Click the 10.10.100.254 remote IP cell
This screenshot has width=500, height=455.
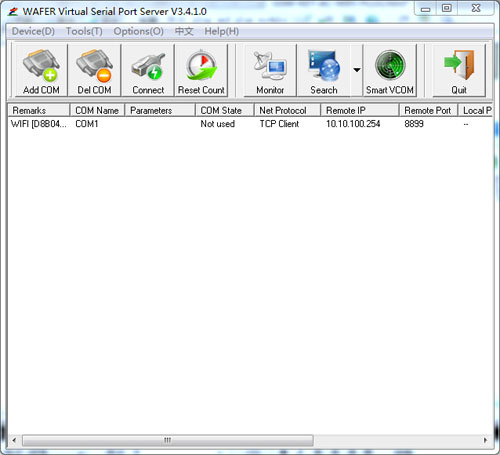click(353, 124)
